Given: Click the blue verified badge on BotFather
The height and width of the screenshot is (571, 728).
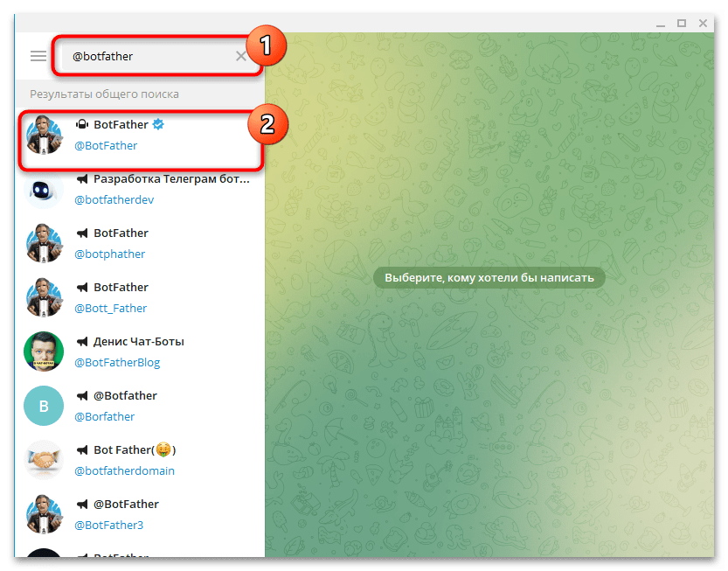Looking at the screenshot, I should tap(158, 124).
